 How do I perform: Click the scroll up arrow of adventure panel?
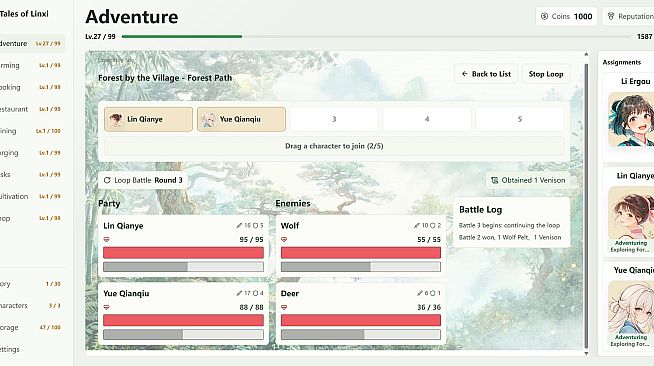[586, 55]
